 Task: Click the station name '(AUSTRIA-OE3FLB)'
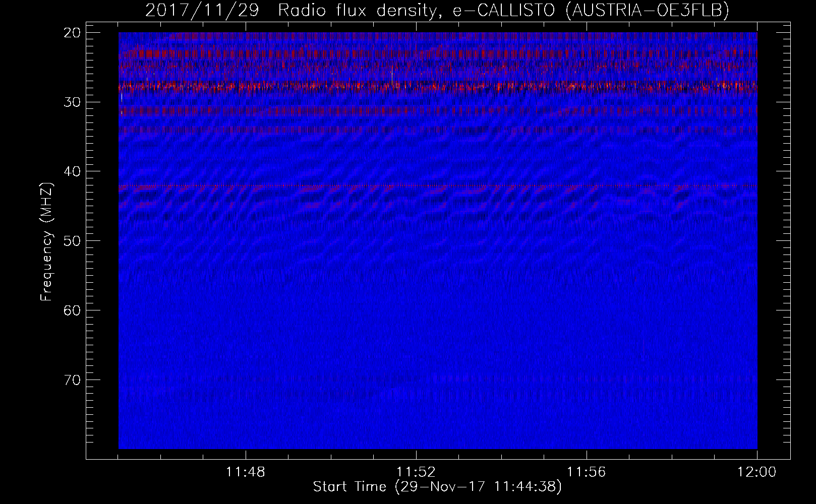(x=648, y=10)
